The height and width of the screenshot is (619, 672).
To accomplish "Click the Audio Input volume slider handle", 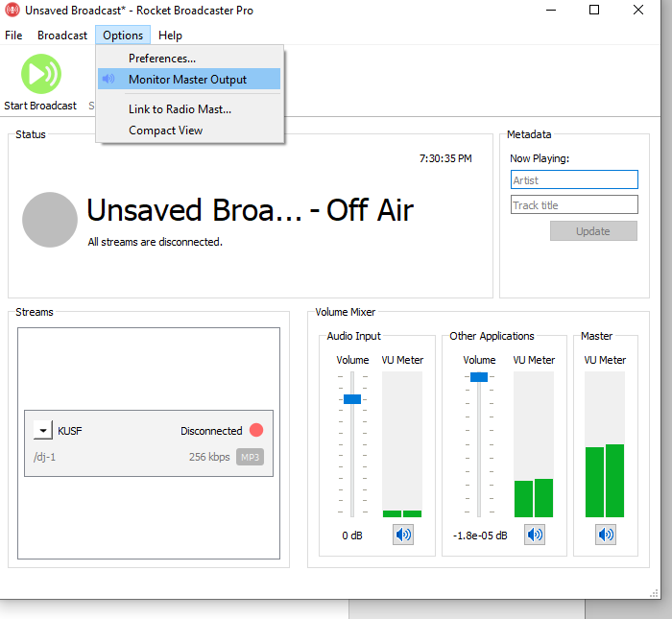I will [352, 399].
